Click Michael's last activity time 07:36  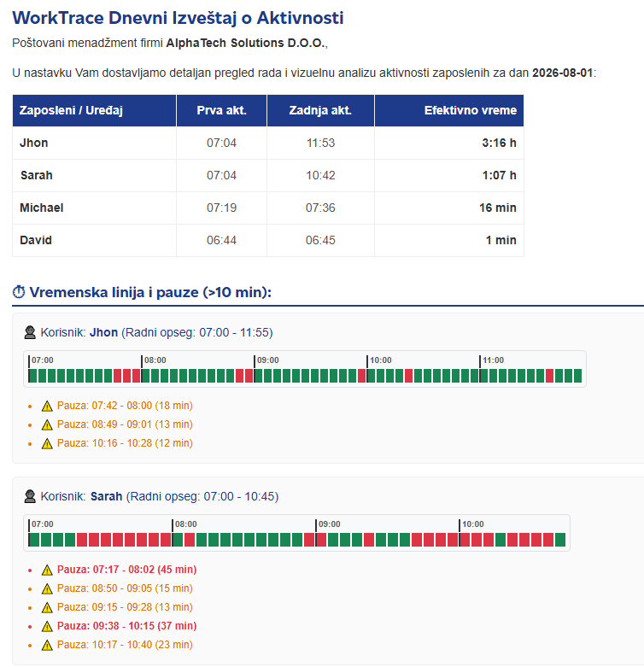(321, 208)
